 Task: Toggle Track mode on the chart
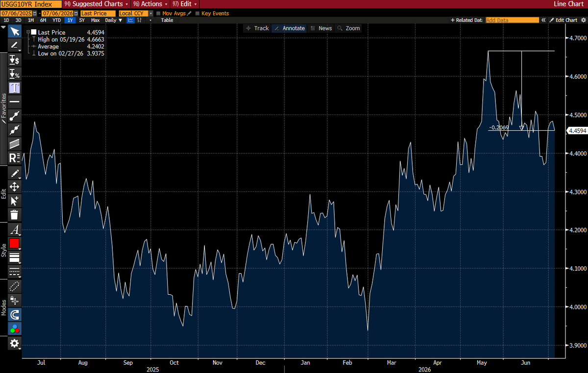[257, 28]
